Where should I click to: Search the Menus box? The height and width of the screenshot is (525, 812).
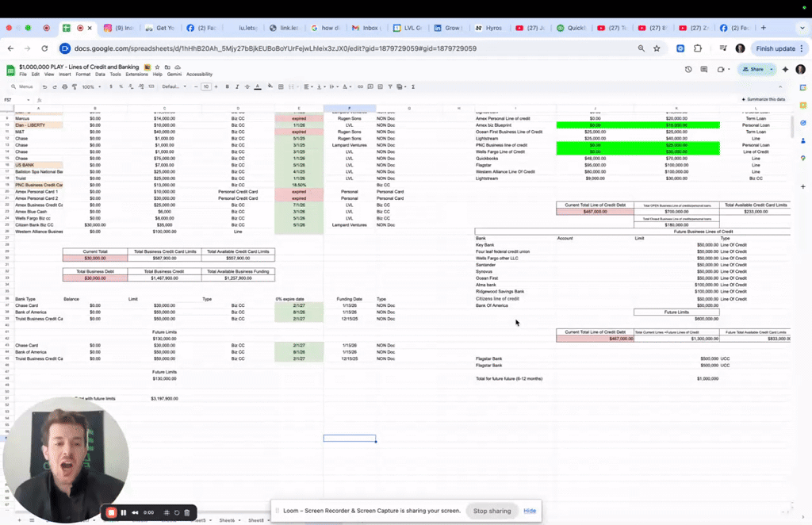click(x=23, y=87)
